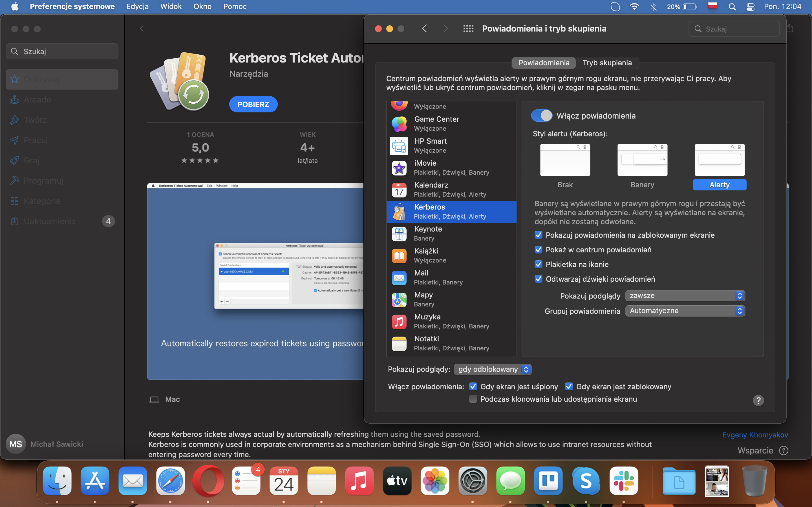812x507 pixels.
Task: Go back with the preferences back arrow
Action: [424, 29]
